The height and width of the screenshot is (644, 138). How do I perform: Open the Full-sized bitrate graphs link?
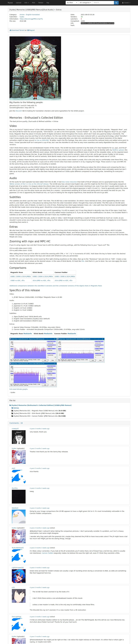(18, 389)
